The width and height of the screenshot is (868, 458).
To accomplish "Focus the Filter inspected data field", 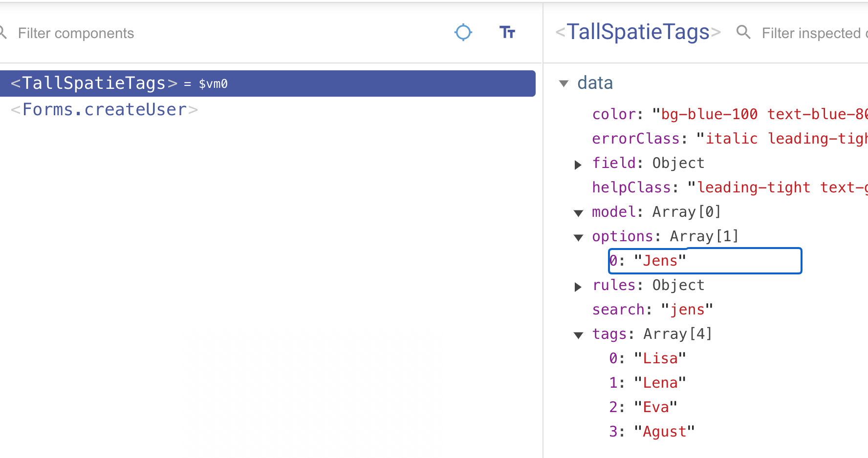I will point(815,33).
